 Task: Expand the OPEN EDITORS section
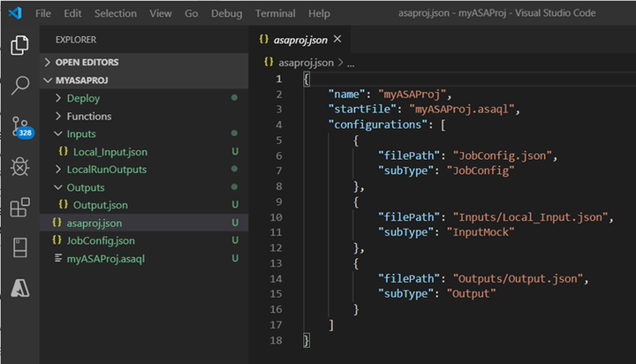pyautogui.click(x=87, y=63)
